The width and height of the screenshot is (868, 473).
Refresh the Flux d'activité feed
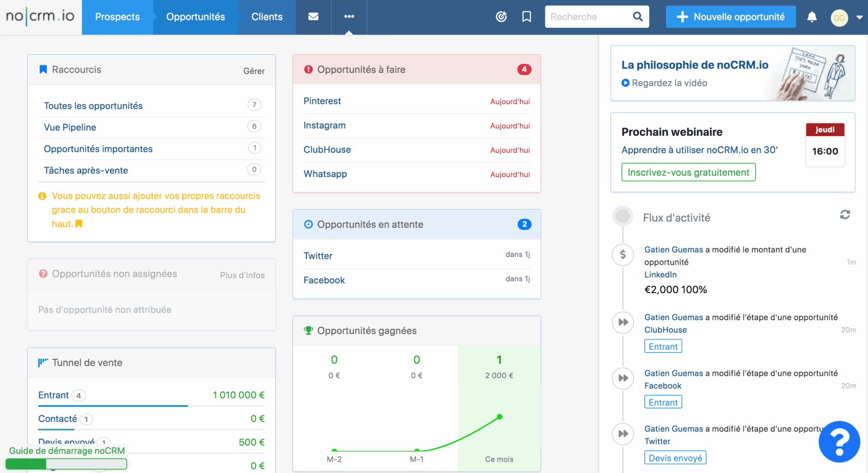click(845, 215)
